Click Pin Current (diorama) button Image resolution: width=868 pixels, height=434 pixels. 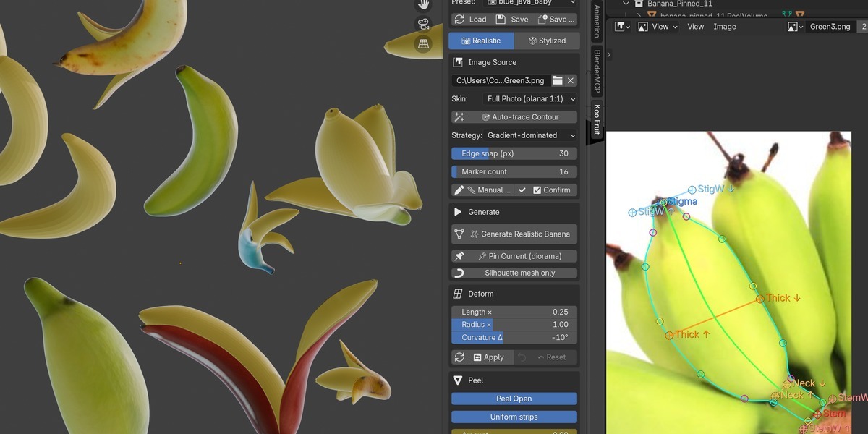[x=514, y=256]
